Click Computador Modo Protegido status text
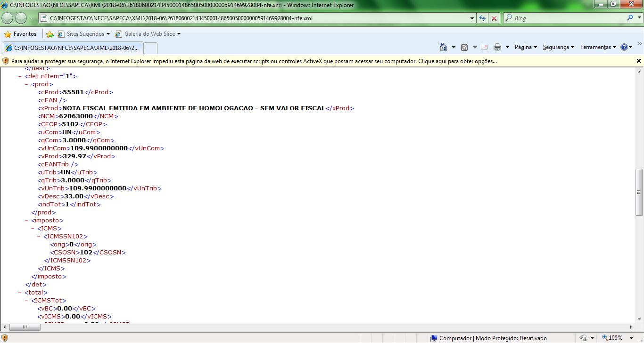 (493, 338)
